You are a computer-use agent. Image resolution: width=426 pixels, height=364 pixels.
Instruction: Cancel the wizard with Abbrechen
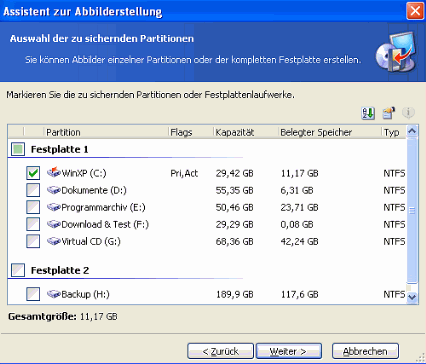pyautogui.click(x=365, y=351)
